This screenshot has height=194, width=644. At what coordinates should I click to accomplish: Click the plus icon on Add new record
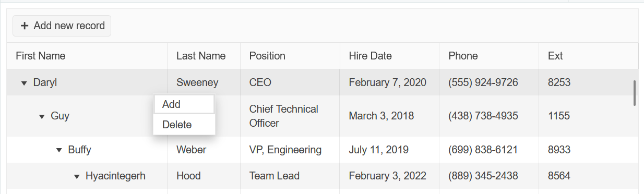pyautogui.click(x=24, y=26)
